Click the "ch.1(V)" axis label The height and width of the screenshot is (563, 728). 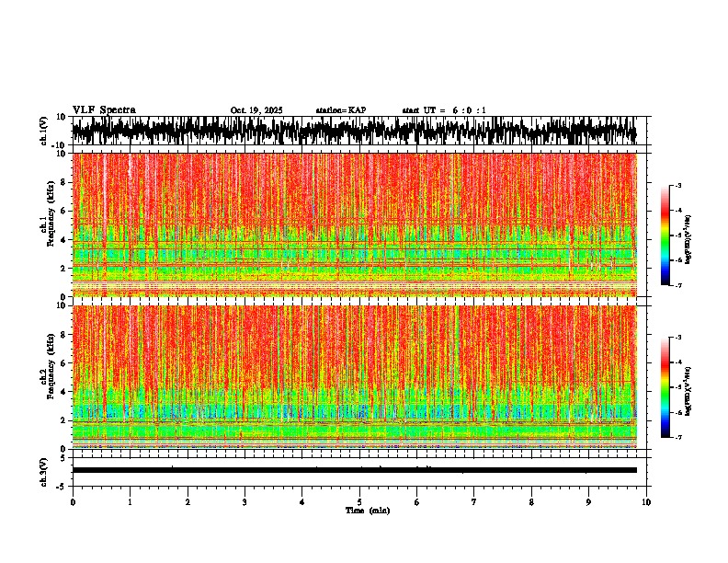point(44,131)
